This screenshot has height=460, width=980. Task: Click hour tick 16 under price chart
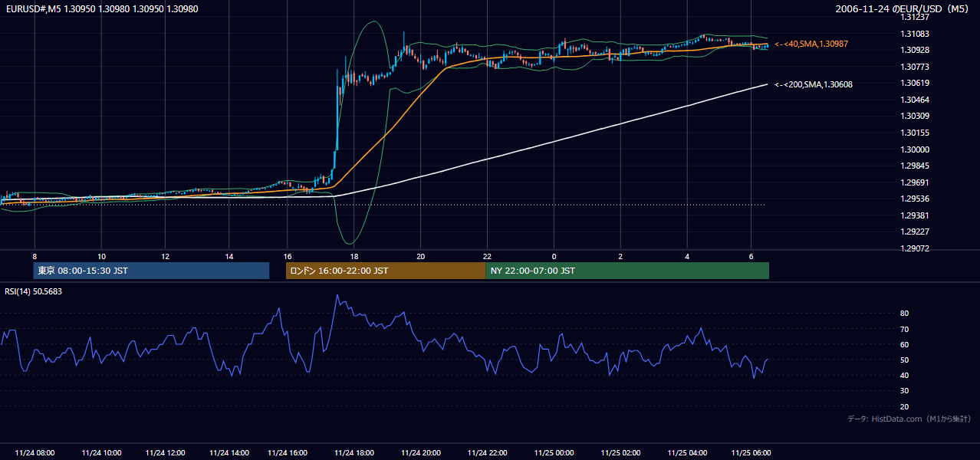[x=288, y=256]
